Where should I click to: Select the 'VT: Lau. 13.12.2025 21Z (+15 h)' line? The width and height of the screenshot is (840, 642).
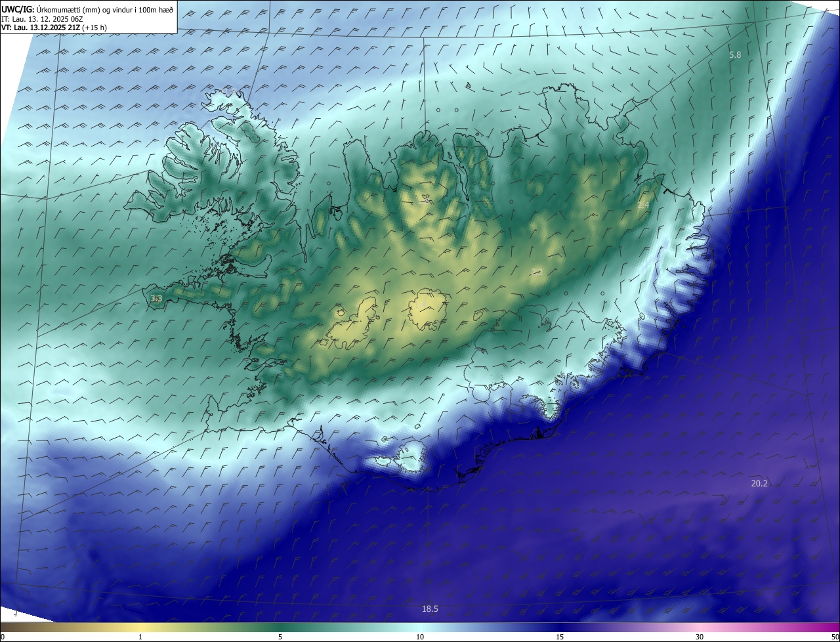[x=54, y=28]
